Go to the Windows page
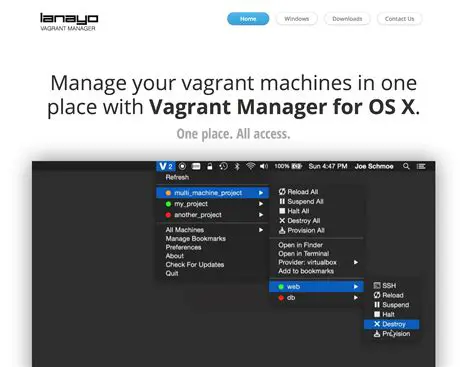 pos(296,19)
